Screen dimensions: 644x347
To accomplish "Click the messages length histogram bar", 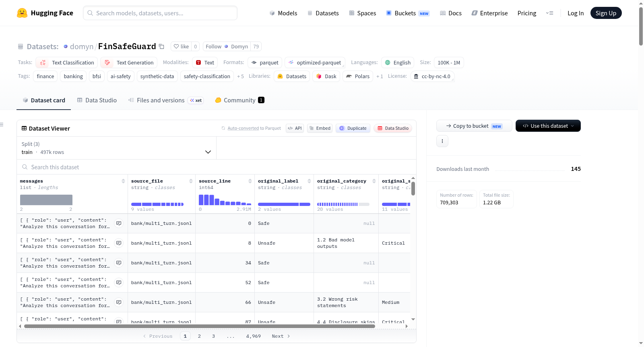I will point(46,200).
